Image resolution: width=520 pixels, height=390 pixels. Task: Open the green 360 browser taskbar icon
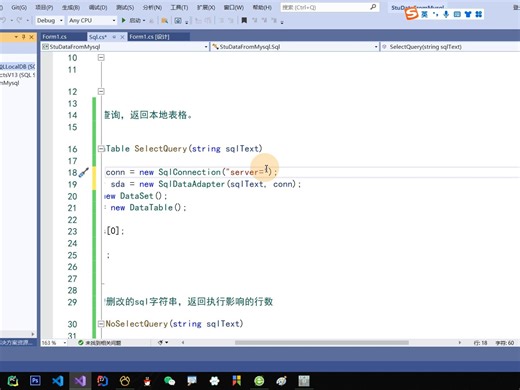(x=259, y=380)
